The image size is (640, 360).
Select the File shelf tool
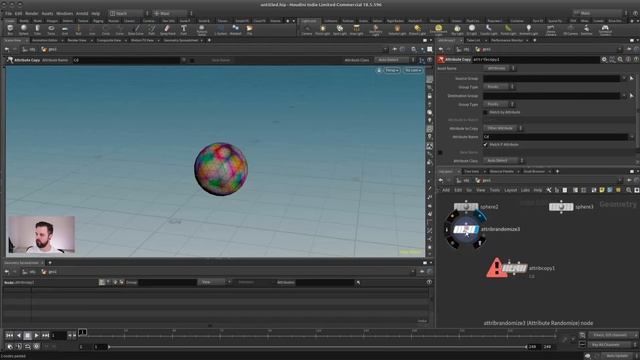tap(249, 29)
